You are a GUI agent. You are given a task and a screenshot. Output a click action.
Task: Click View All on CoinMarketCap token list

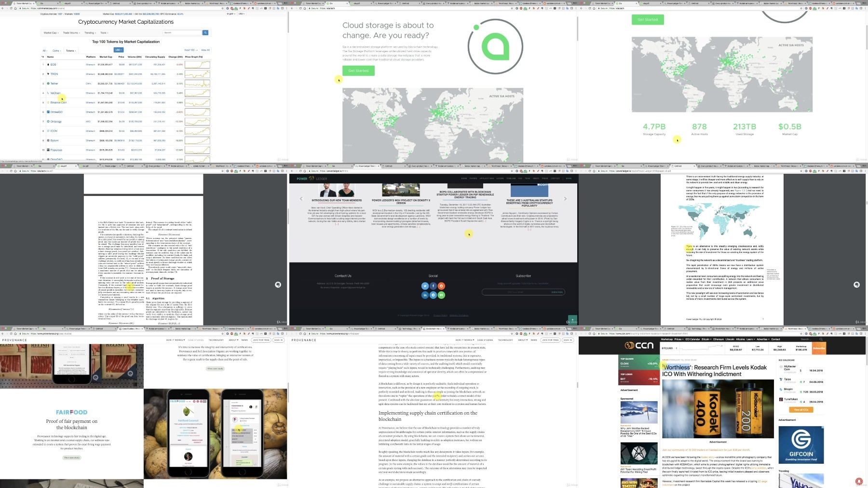205,50
